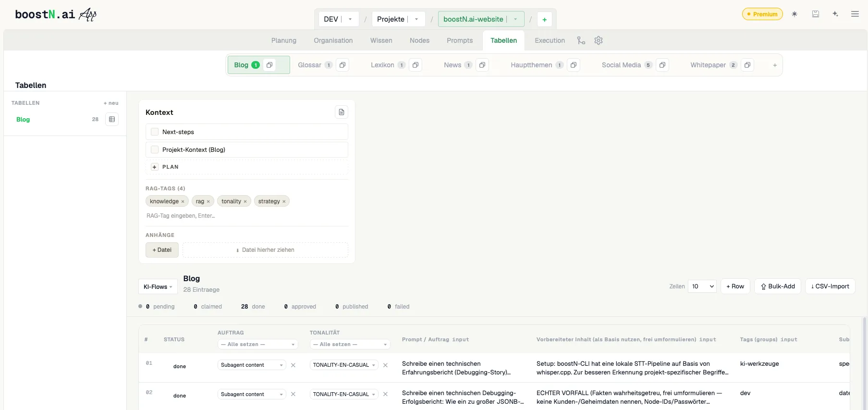Screen dimensions: 868x410
Task: Focus the RAG-Tag eingeben input field
Action: point(246,216)
